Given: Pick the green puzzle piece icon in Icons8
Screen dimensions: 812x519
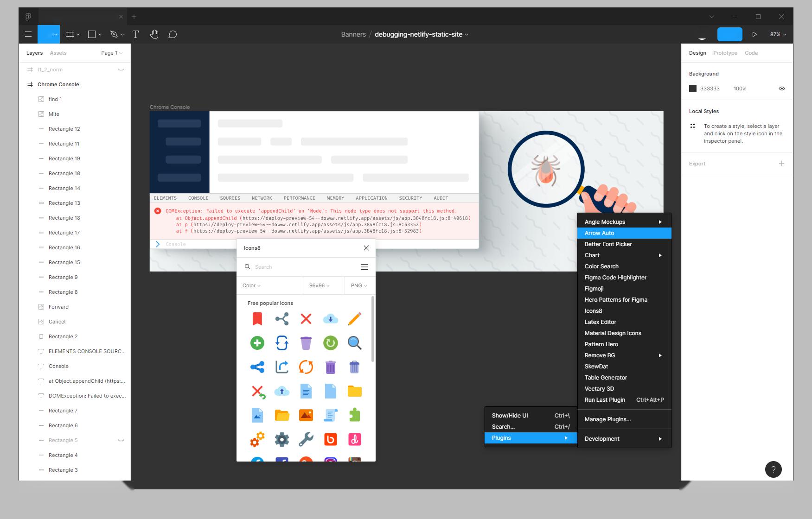Looking at the screenshot, I should pos(355,415).
